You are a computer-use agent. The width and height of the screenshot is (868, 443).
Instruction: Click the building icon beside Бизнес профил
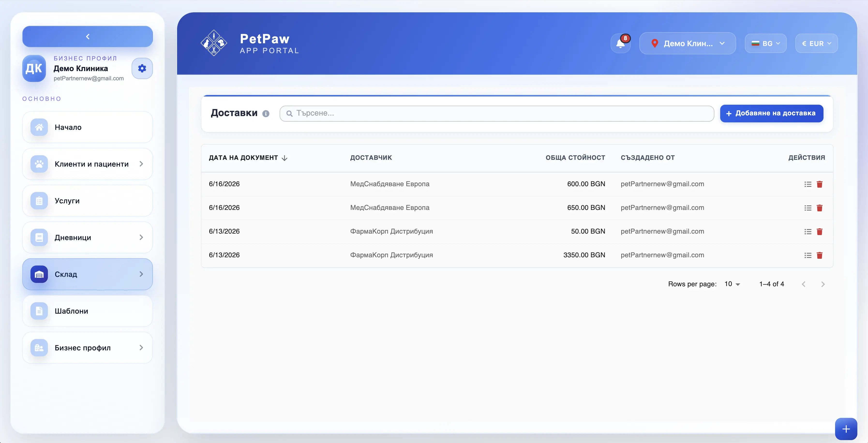tap(39, 348)
